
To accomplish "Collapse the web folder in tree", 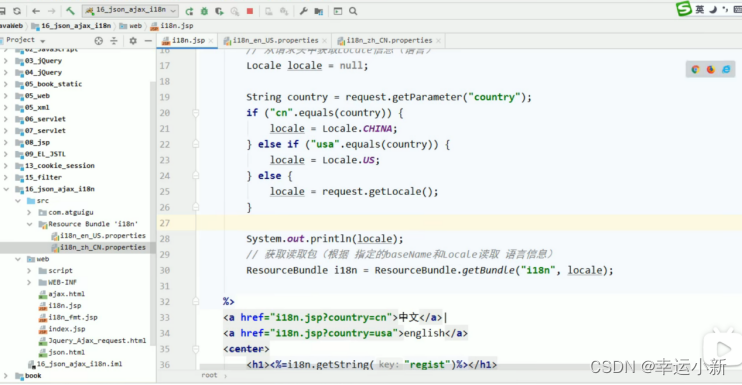I will click(x=18, y=259).
